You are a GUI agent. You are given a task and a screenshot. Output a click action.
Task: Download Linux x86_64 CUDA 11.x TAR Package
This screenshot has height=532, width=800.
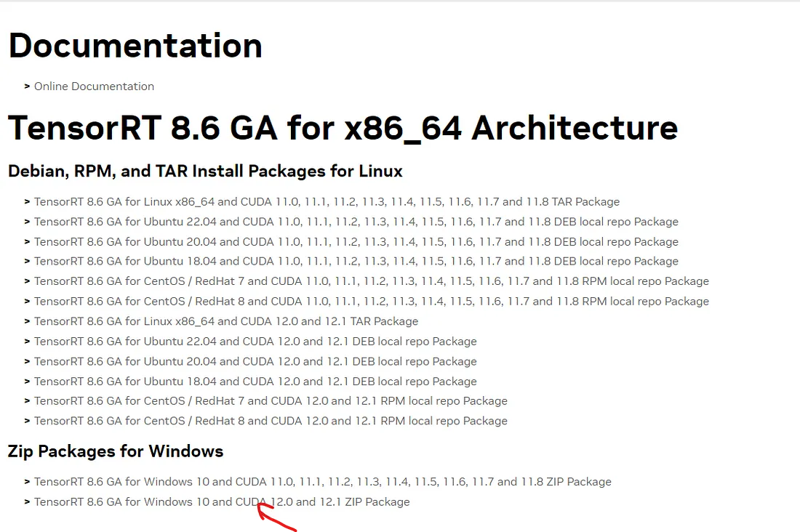pos(327,202)
